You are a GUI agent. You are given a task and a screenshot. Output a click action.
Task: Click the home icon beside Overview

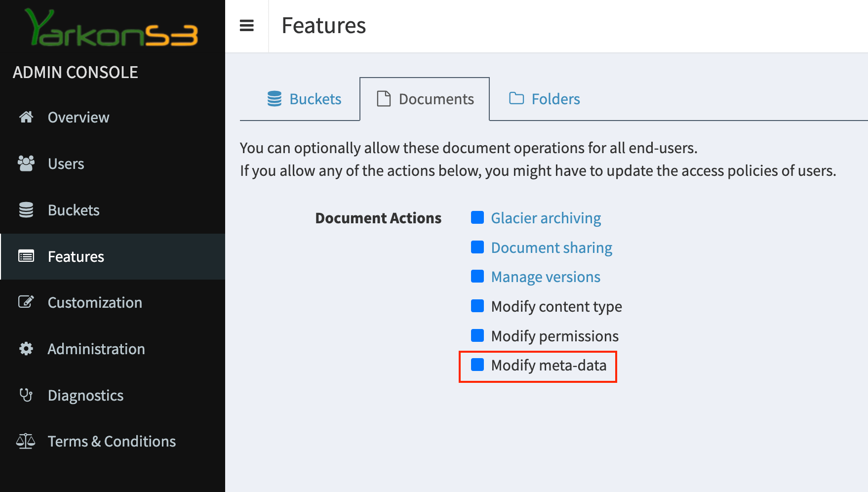pos(26,117)
